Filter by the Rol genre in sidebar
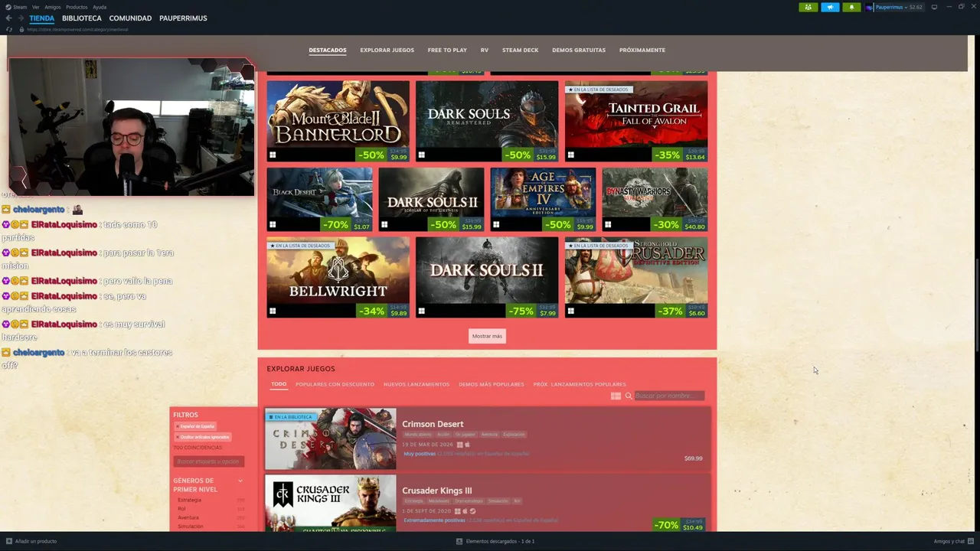Screen dimensions: 980x551 pos(181,508)
